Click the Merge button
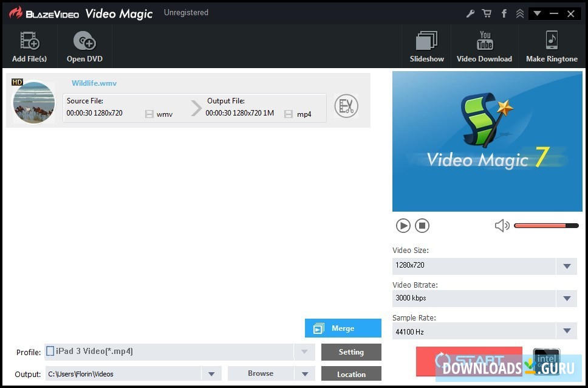The image size is (588, 388). point(343,328)
